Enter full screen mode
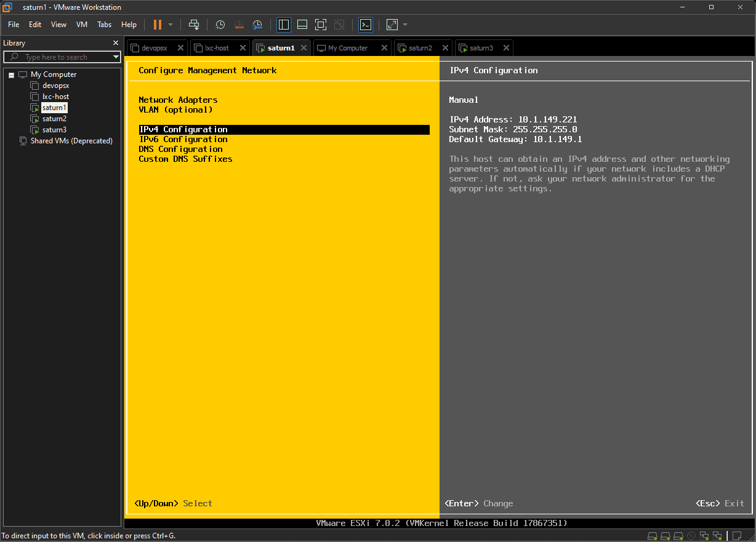This screenshot has height=542, width=756. pyautogui.click(x=320, y=25)
